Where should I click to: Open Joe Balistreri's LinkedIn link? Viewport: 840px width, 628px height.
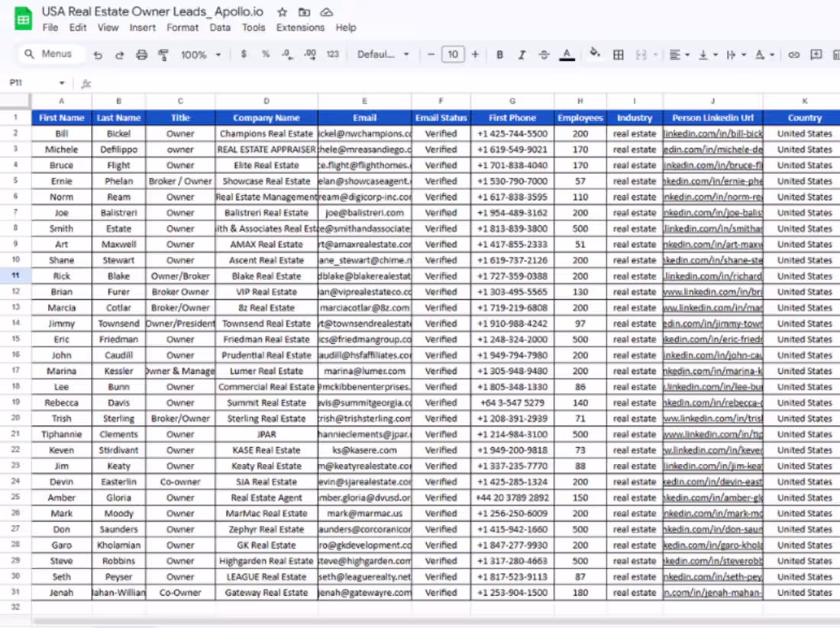click(x=713, y=213)
